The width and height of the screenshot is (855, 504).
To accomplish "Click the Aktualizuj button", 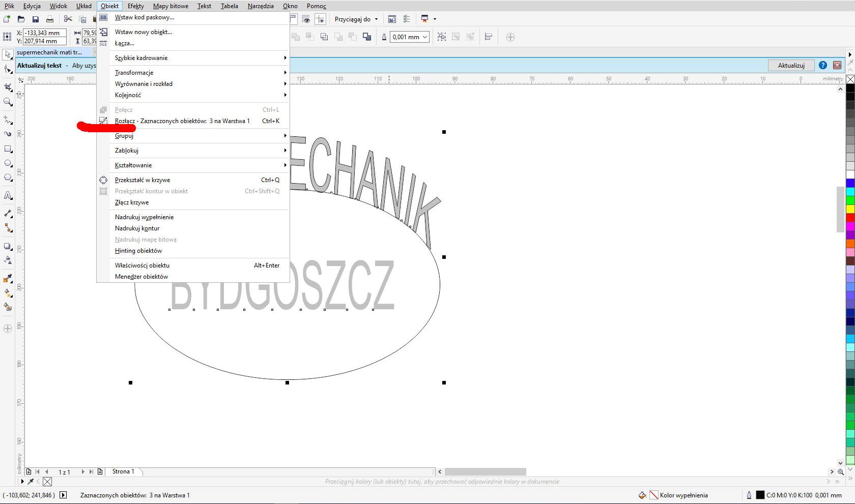I will [791, 65].
